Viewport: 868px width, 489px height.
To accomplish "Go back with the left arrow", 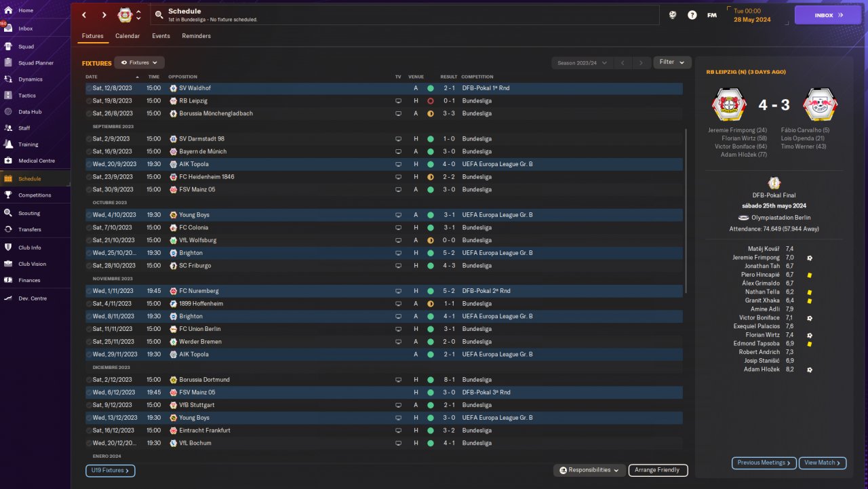I will pyautogui.click(x=84, y=15).
